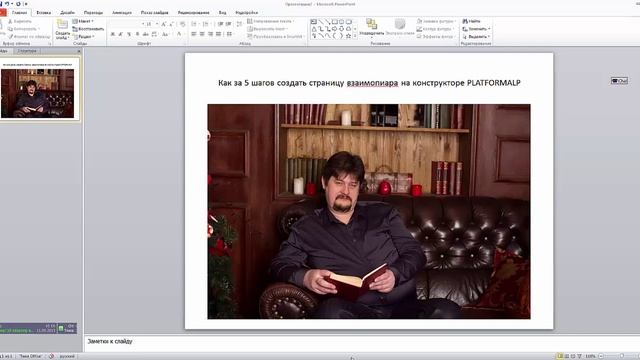Screen dimensions: 640x360
Task: Toggle italic text formatting
Action: pos(121,34)
